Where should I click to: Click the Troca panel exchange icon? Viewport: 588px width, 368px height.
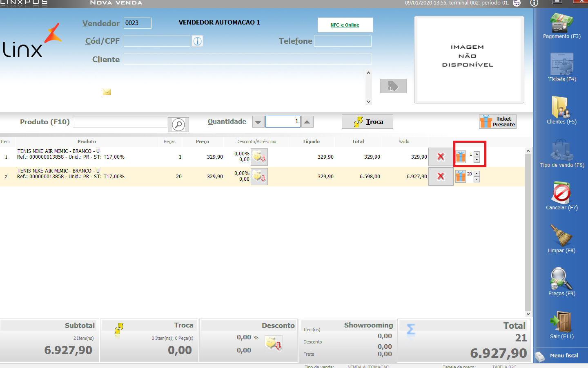[119, 329]
